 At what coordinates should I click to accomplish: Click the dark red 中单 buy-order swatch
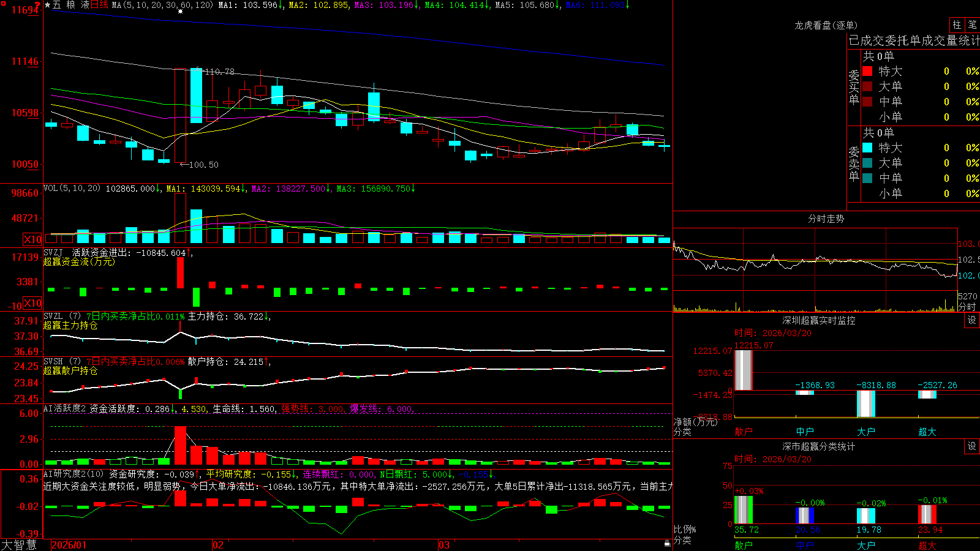click(x=867, y=102)
